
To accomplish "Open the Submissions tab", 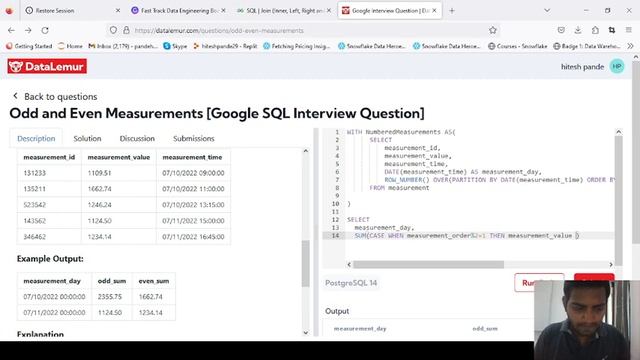I will [193, 138].
